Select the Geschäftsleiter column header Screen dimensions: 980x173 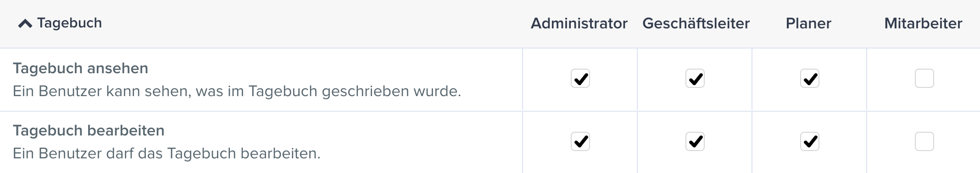click(x=696, y=23)
